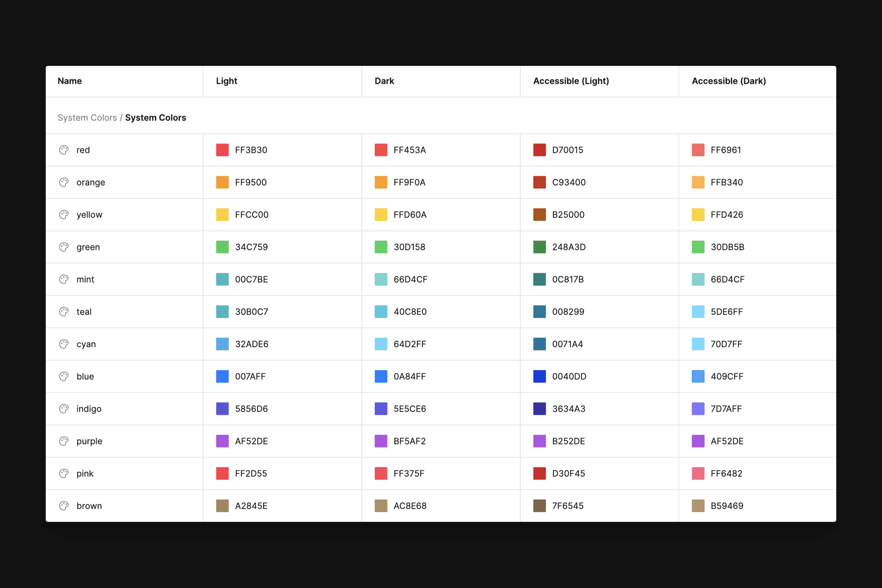Select the palette icon for yellow
Screen dimensions: 882x588
64,214
